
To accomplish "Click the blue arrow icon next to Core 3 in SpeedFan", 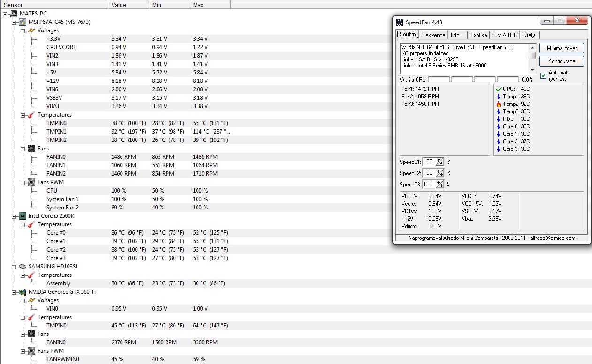I will 499,149.
